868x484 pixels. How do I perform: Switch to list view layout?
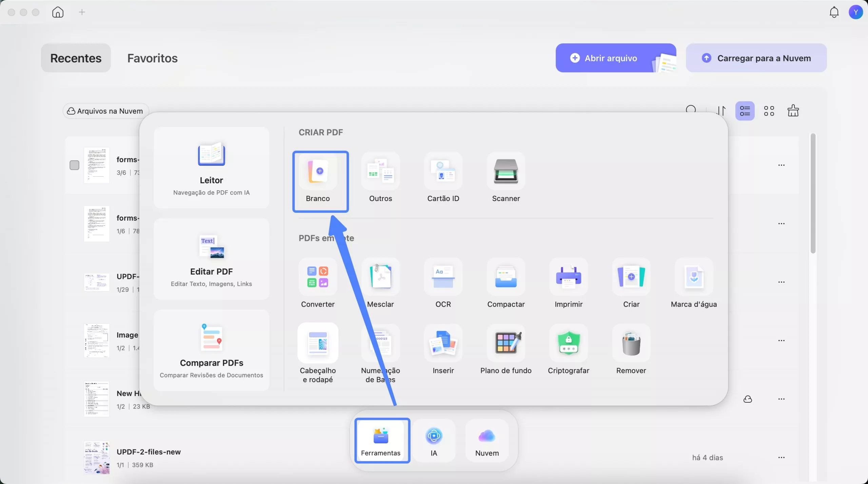coord(745,111)
